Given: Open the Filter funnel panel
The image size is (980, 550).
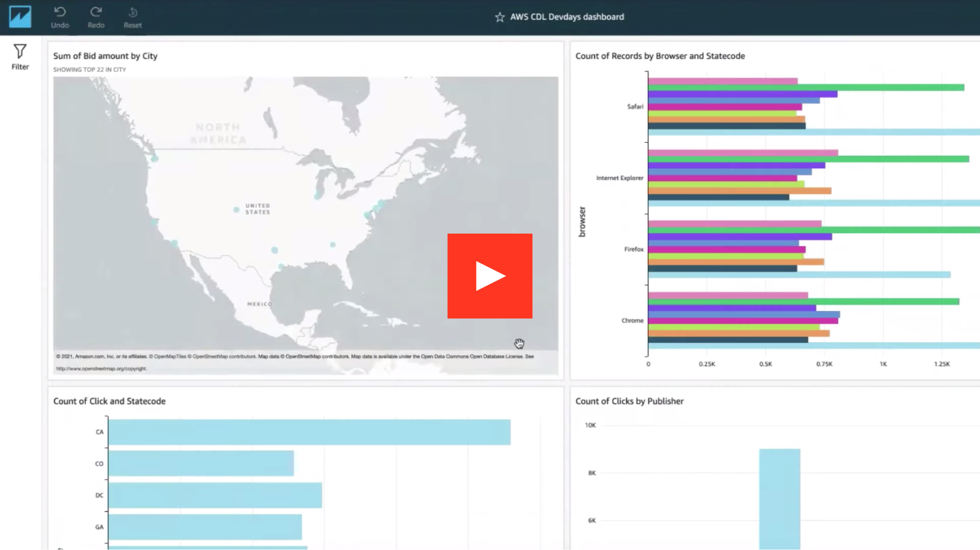Looking at the screenshot, I should [x=20, y=51].
